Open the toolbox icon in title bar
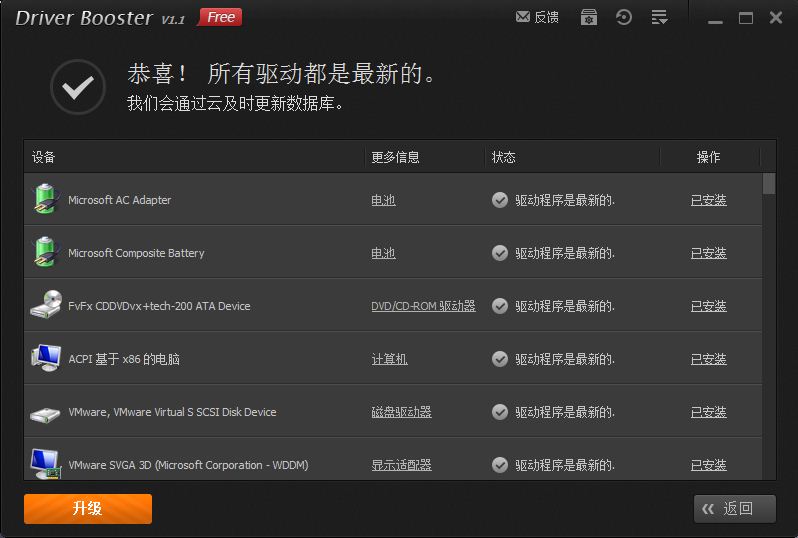This screenshot has height=538, width=798. pos(589,18)
